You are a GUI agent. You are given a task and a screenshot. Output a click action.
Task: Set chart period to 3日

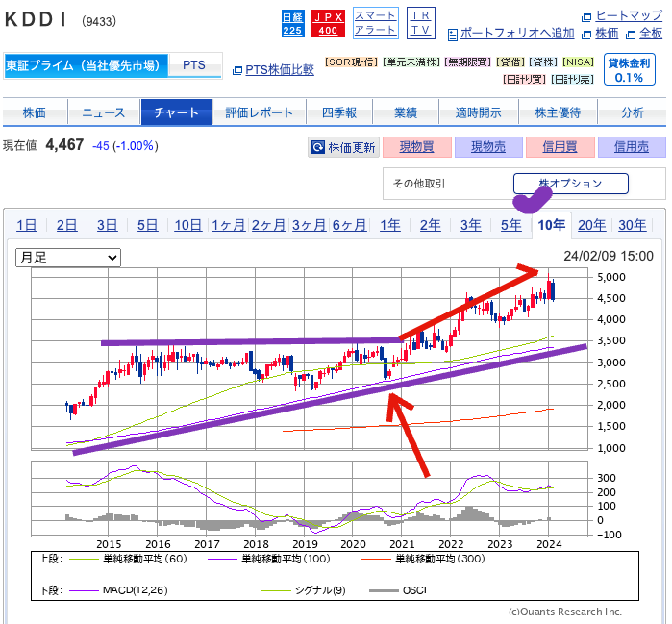coord(107,225)
